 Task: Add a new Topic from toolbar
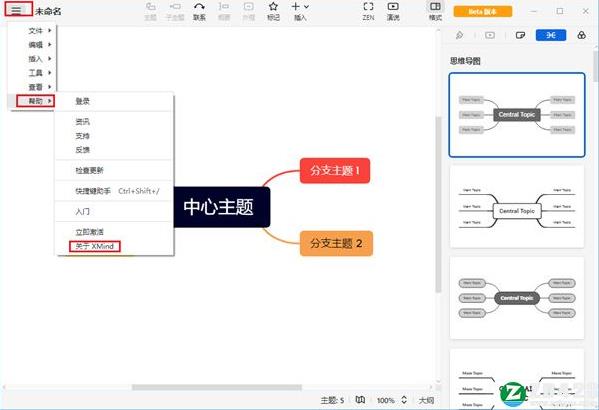point(151,11)
